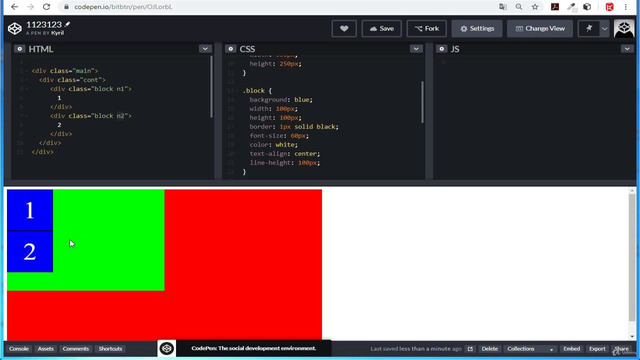Viewport: 640px width, 360px height.
Task: Open the dropdown arrow next to pin button
Action: point(604,29)
